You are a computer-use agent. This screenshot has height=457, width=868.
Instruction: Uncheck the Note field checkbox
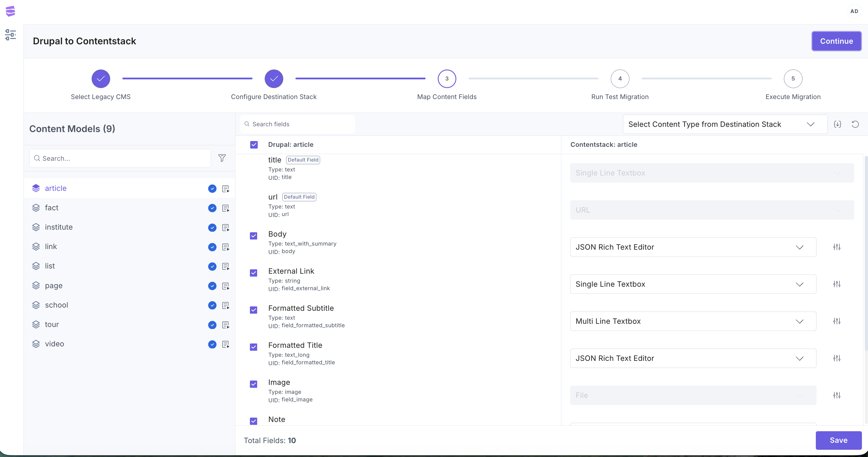coord(254,421)
